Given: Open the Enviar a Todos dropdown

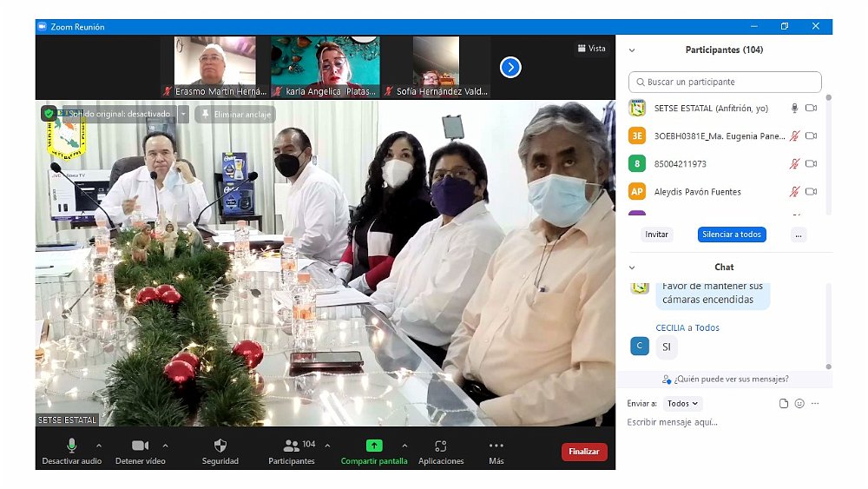Looking at the screenshot, I should point(682,404).
